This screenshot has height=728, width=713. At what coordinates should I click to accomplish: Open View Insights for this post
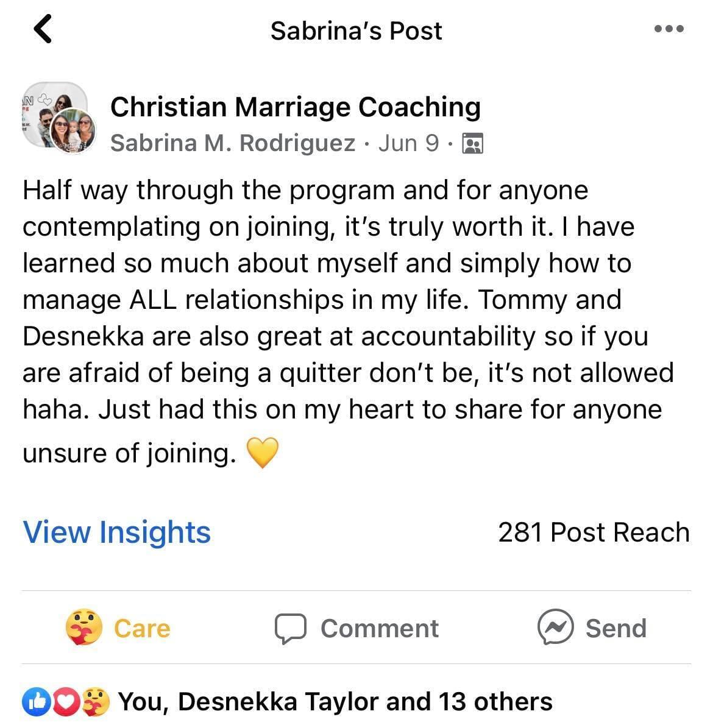pos(116,532)
